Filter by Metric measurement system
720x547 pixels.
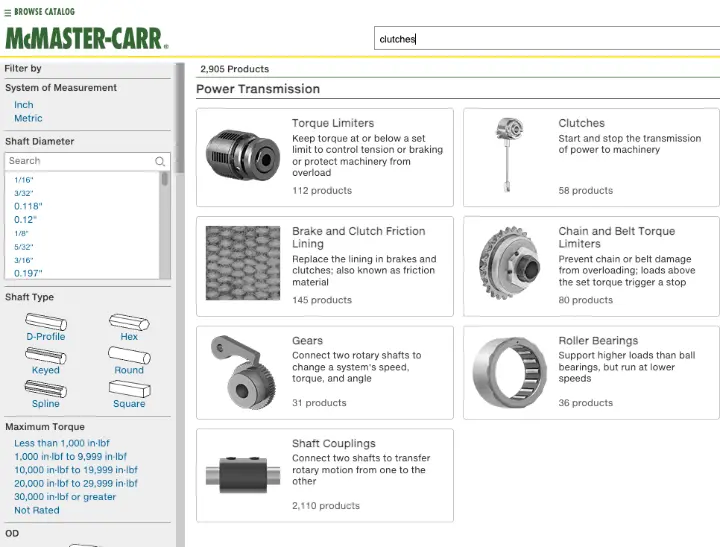(28, 119)
